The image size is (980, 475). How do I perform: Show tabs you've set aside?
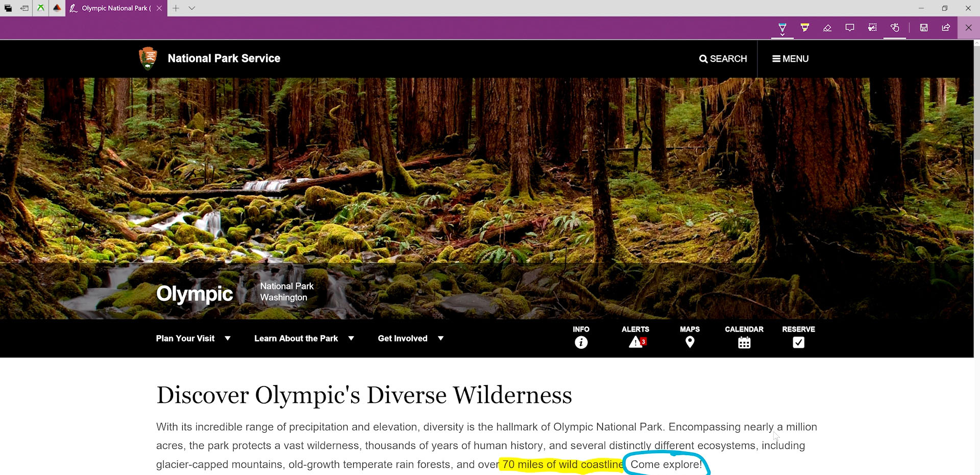8,8
